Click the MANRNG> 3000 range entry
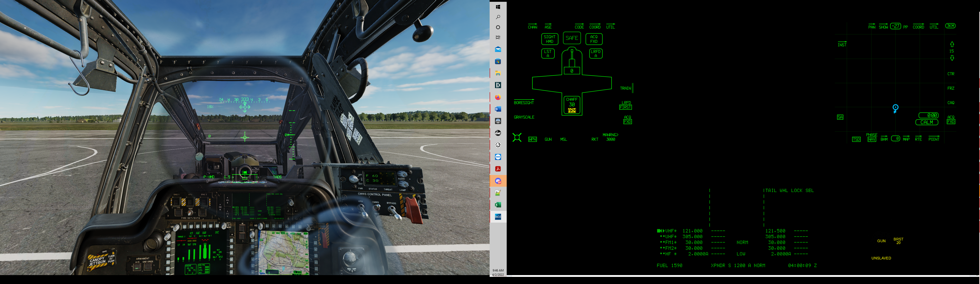This screenshot has width=980, height=284. (x=610, y=137)
